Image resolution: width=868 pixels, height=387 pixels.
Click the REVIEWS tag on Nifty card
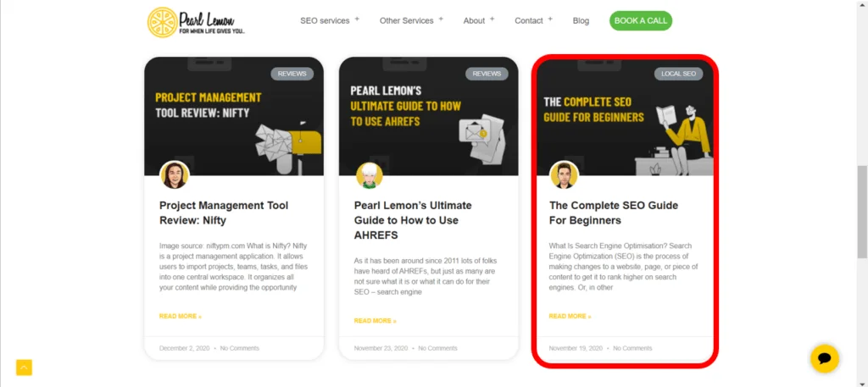(x=292, y=74)
